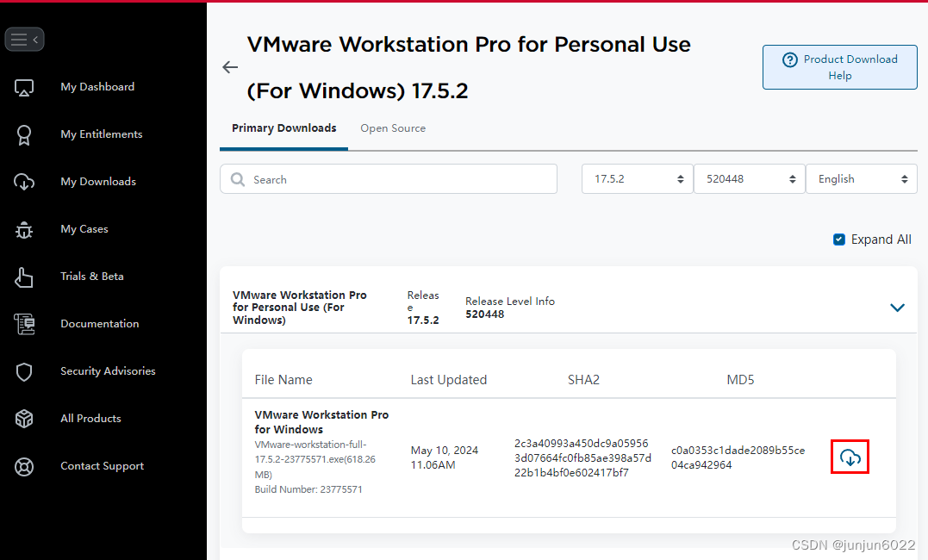Click the My Dashboard monitor icon
Screen dimensions: 928x560
[23, 88]
